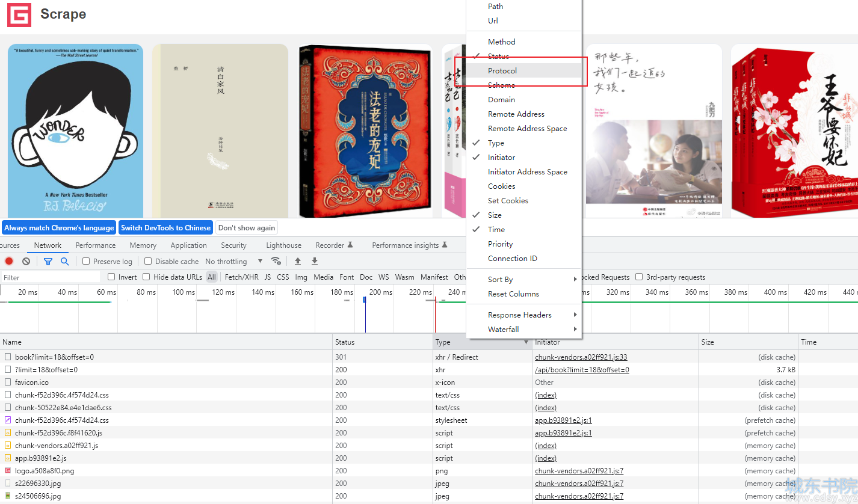Viewport: 858px width, 504px height.
Task: Filter requests by CSS type
Action: click(283, 277)
